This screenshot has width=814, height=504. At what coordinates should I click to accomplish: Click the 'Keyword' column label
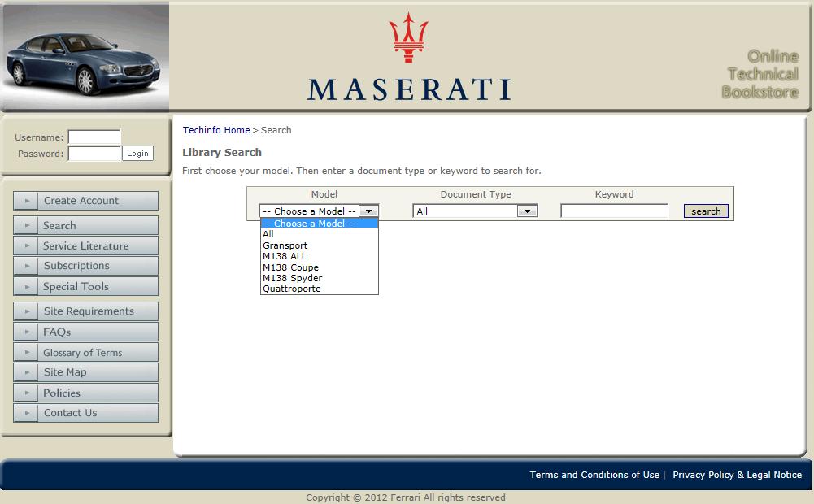click(x=614, y=194)
